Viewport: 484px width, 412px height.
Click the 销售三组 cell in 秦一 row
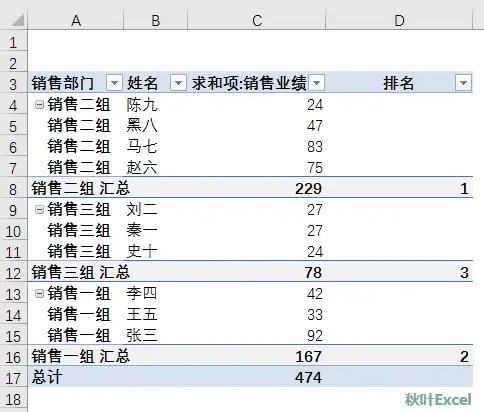(x=79, y=231)
